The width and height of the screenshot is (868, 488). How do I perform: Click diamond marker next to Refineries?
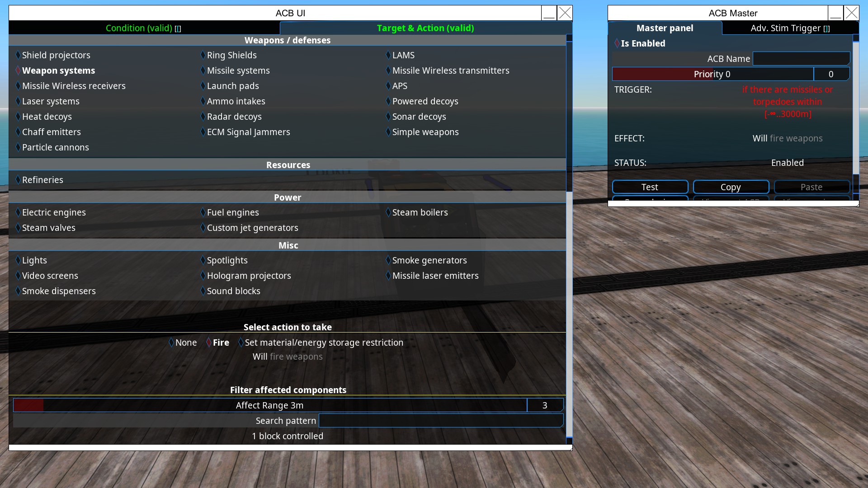[x=18, y=180]
